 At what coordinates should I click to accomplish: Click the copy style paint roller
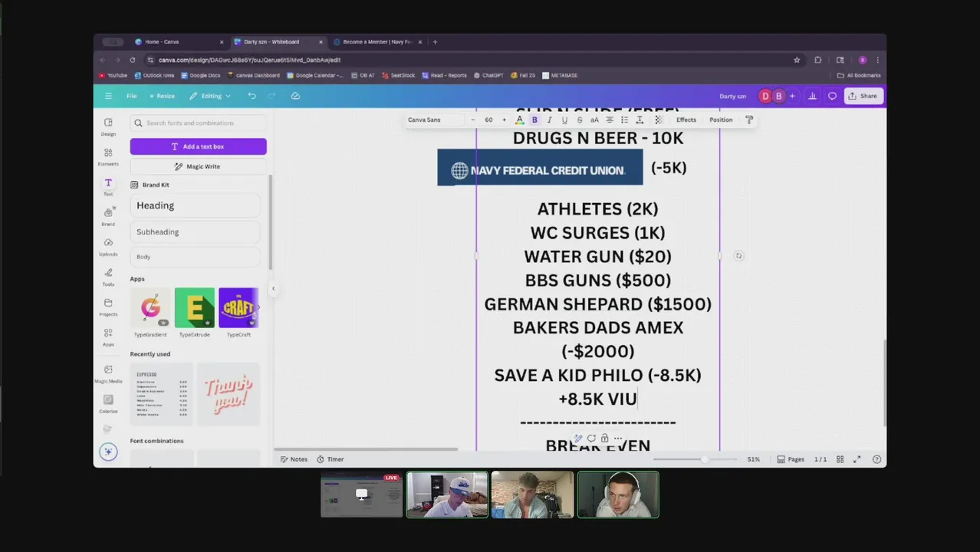[x=749, y=120]
